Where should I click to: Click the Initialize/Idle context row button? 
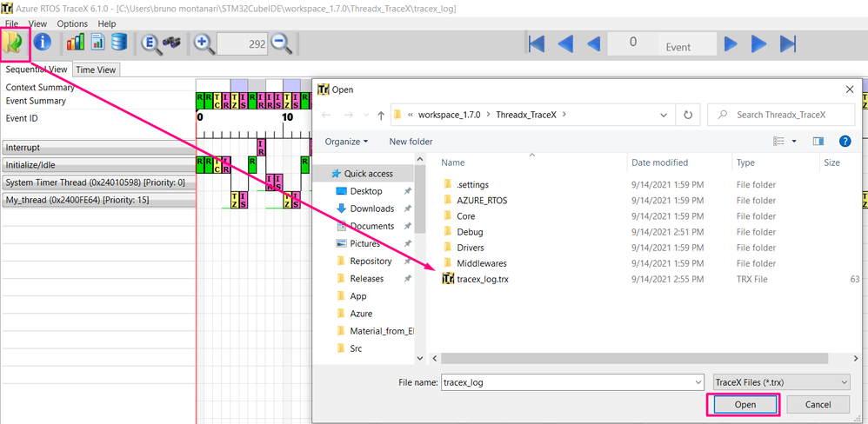(x=99, y=165)
